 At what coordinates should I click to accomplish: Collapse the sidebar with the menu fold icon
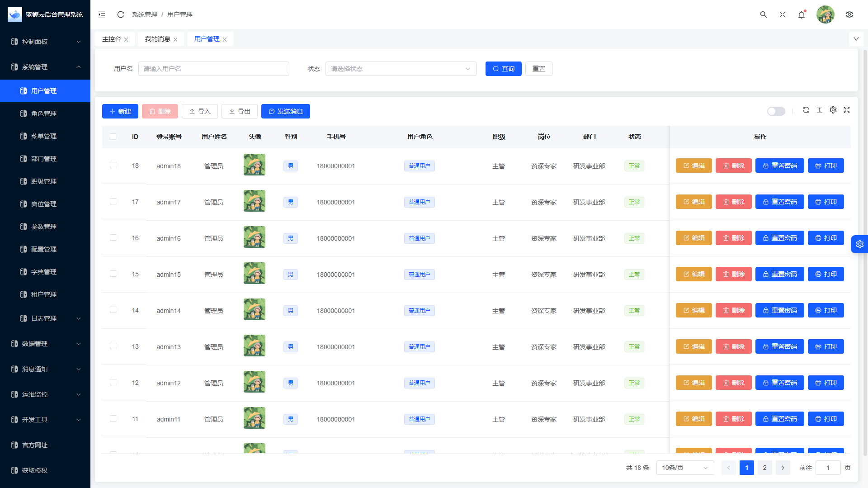(x=102, y=14)
